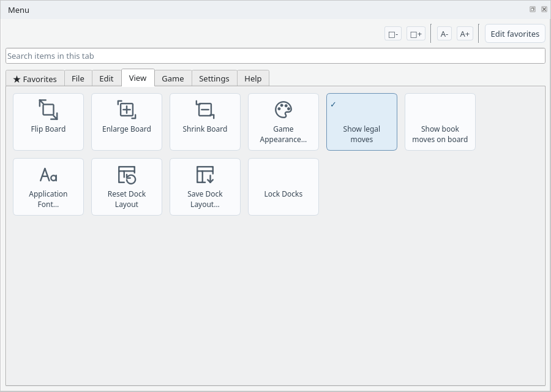Click the Flip Board tile
Image resolution: width=551 pixels, height=392 pixels.
click(x=48, y=122)
